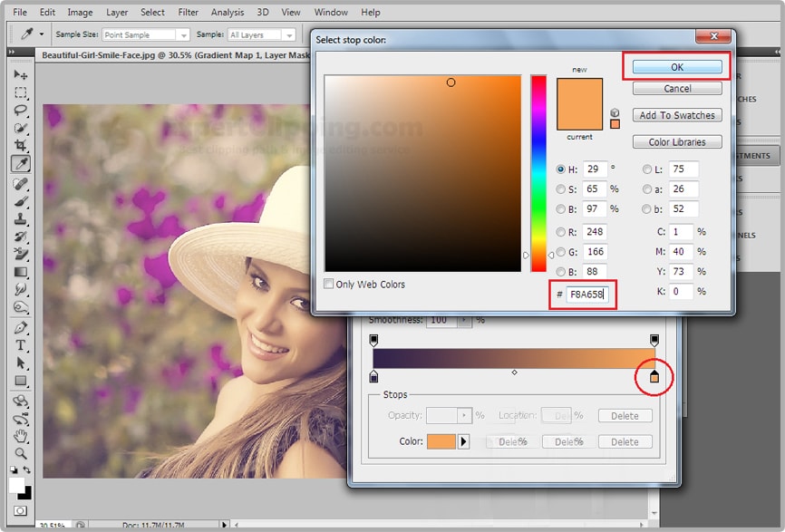785x532 pixels.
Task: Click the hex color input field
Action: pos(589,294)
